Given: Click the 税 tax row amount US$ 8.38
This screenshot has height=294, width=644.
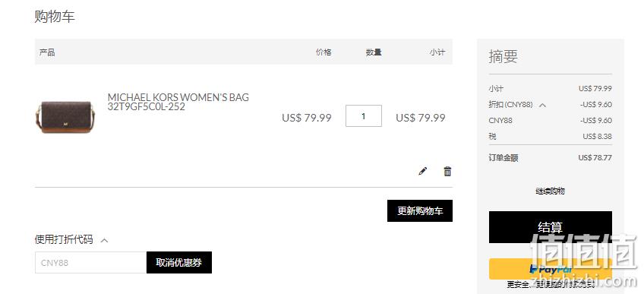Looking at the screenshot, I should point(597,136).
